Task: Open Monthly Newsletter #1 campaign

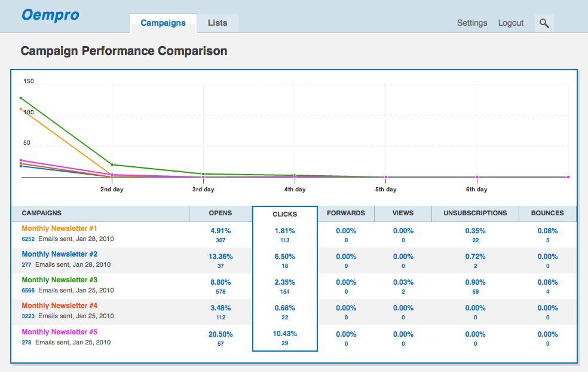Action: (59, 228)
